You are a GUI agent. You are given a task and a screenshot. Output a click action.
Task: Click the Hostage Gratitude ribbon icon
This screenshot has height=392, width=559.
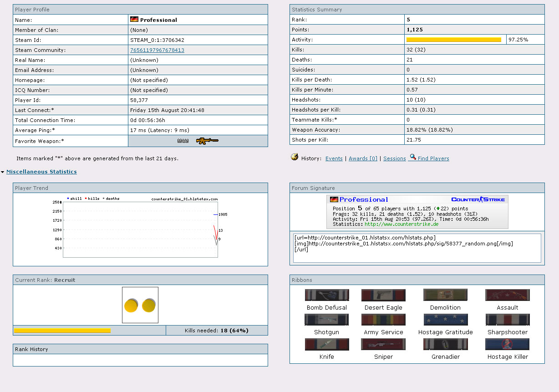click(x=445, y=320)
